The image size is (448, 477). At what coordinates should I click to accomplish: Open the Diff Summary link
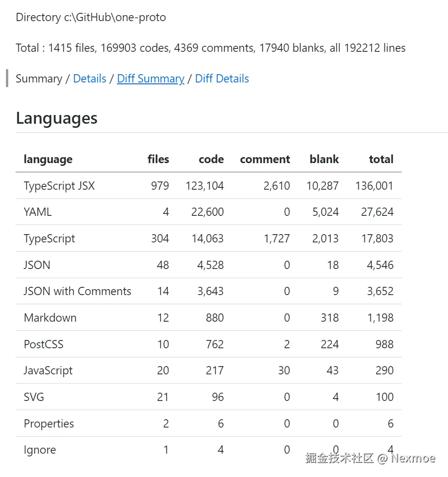(x=150, y=79)
